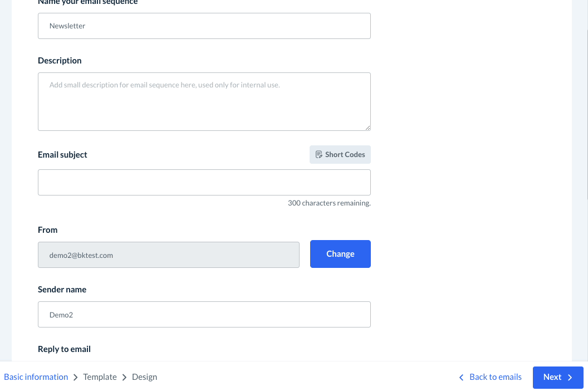The image size is (588, 391).
Task: Focus the Email subject input
Action: 204,183
